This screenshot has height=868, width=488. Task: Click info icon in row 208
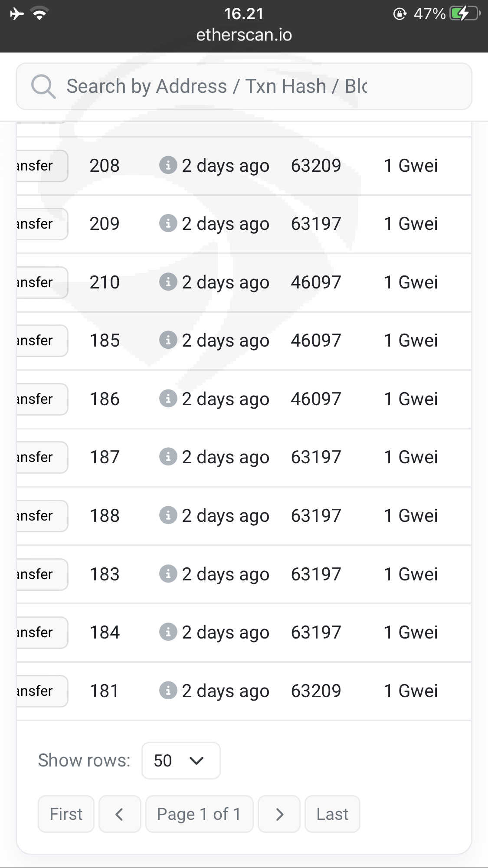[168, 165]
